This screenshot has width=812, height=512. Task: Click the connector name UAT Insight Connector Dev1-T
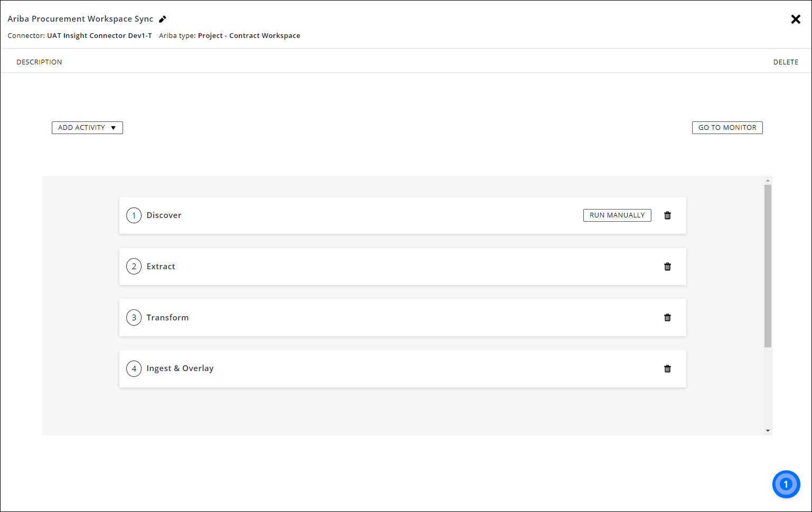(x=99, y=35)
